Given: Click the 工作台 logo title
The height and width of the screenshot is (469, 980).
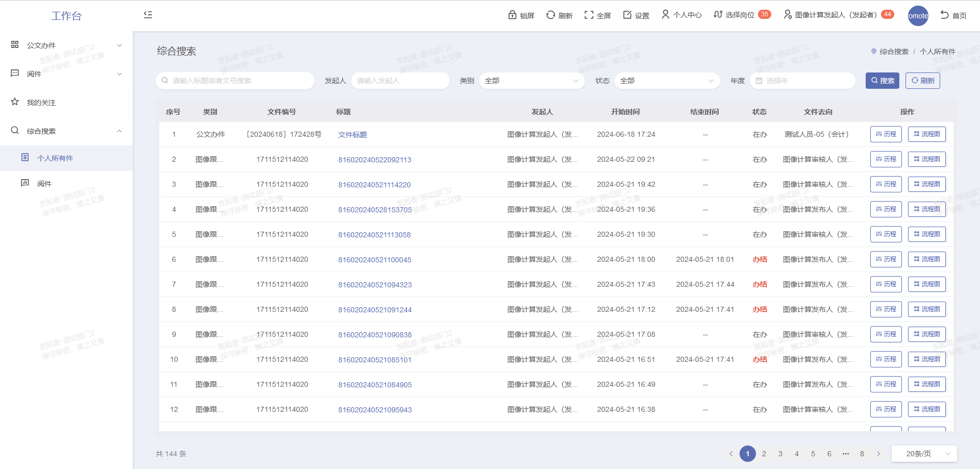Looking at the screenshot, I should [66, 16].
